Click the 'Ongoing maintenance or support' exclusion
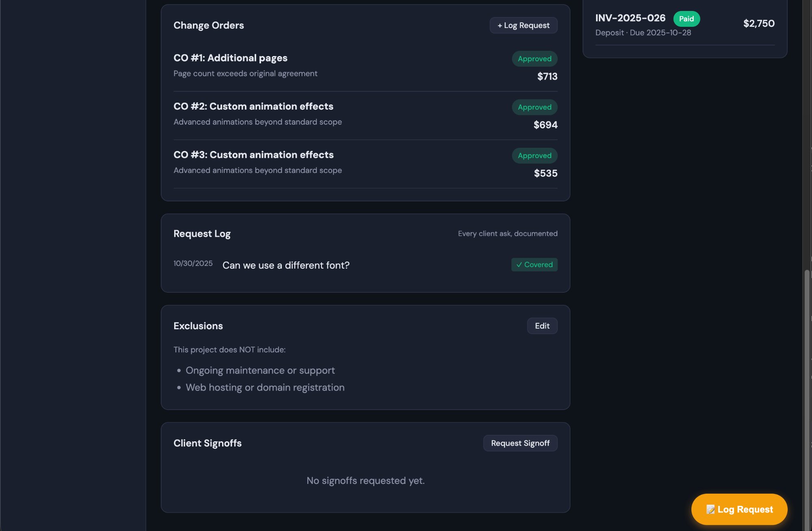812x531 pixels. tap(260, 370)
